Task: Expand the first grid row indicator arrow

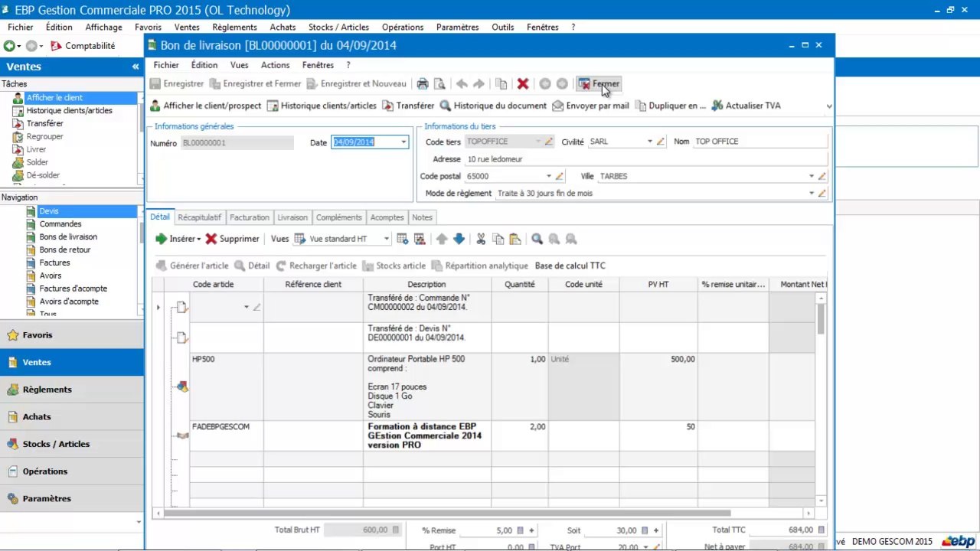Action: point(158,308)
